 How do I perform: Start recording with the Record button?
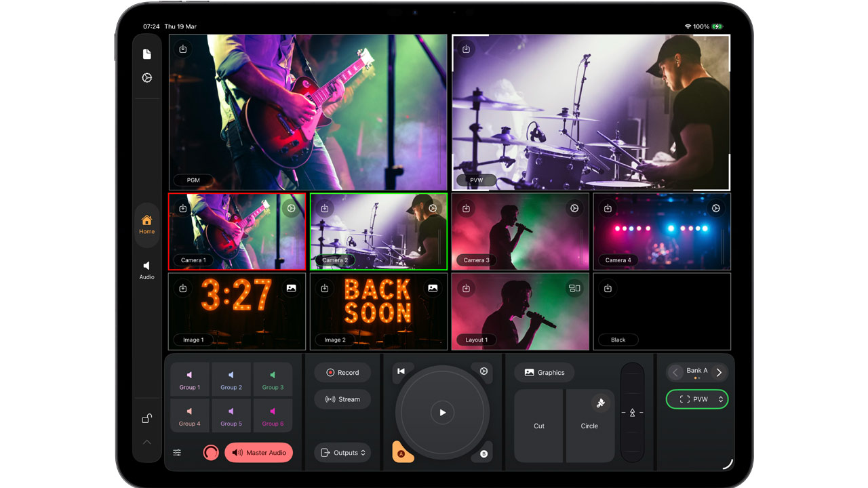pyautogui.click(x=342, y=373)
